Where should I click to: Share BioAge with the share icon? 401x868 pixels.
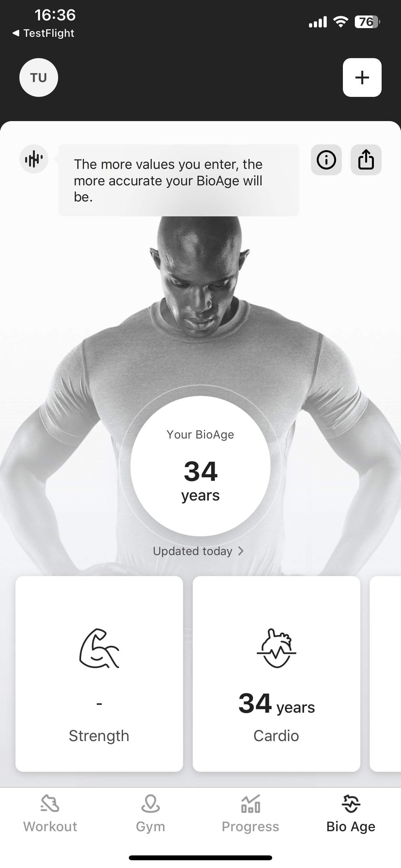tap(366, 160)
